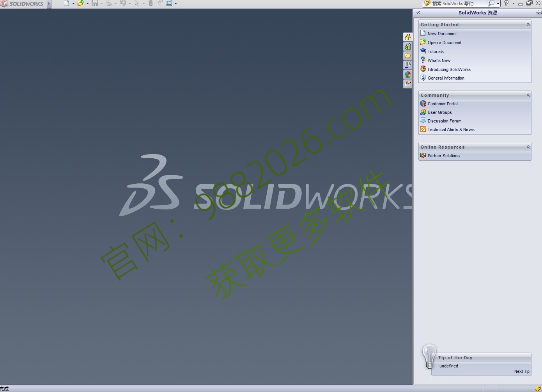542x392 pixels.
Task: Open the What's New link
Action: tap(439, 60)
